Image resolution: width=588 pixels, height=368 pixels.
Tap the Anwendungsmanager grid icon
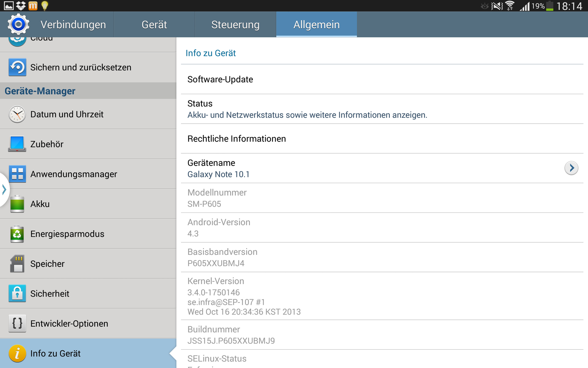(17, 174)
